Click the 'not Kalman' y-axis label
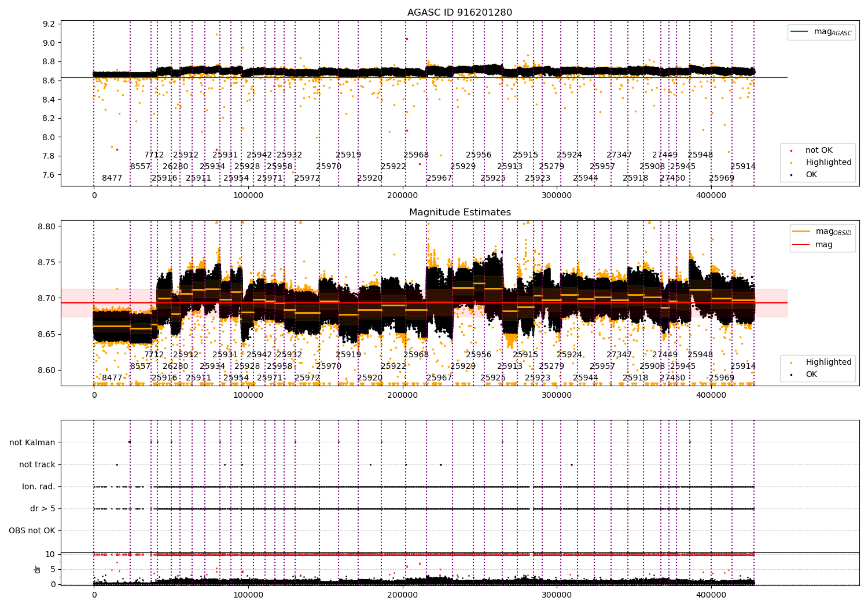This screenshot has height=608, width=868. [32, 443]
